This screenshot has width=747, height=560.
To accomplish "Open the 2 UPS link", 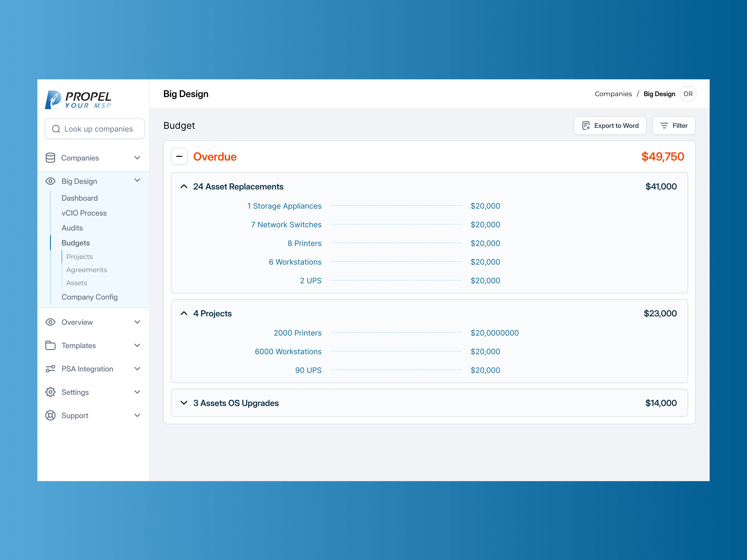I will (311, 280).
